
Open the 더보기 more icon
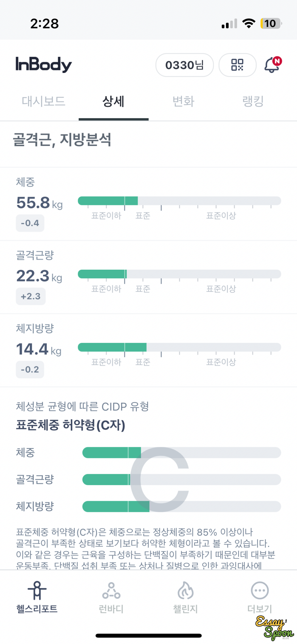pyautogui.click(x=260, y=590)
